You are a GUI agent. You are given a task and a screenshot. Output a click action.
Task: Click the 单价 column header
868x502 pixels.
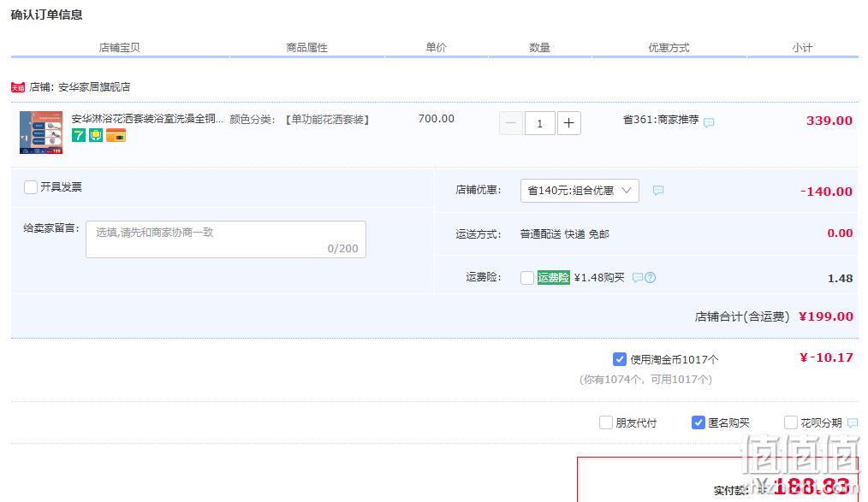click(x=436, y=48)
